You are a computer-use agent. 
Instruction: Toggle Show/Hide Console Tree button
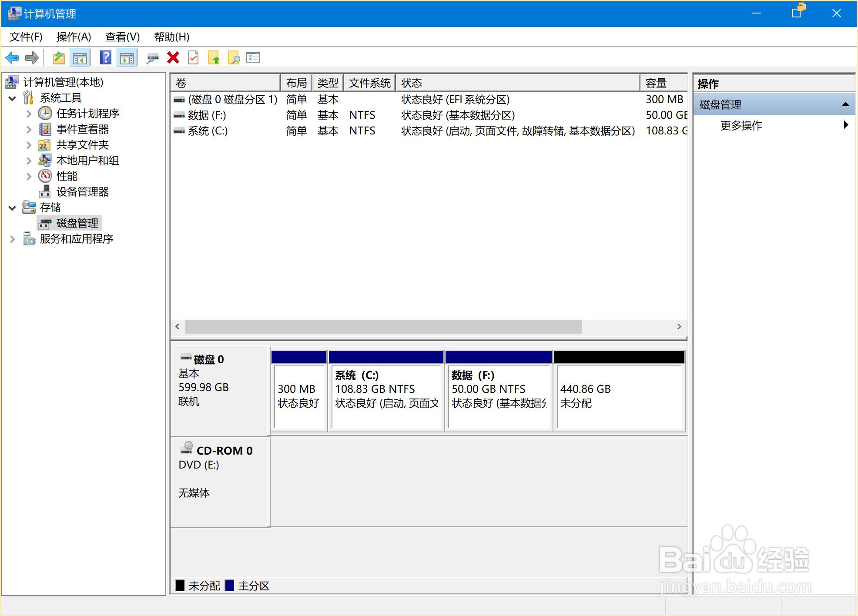pyautogui.click(x=80, y=57)
